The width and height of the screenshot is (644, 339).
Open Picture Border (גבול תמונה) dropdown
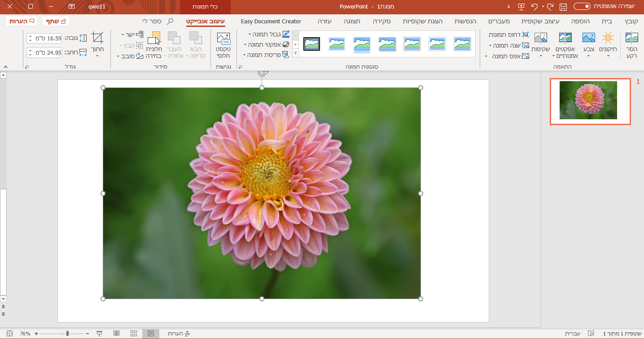tap(269, 35)
